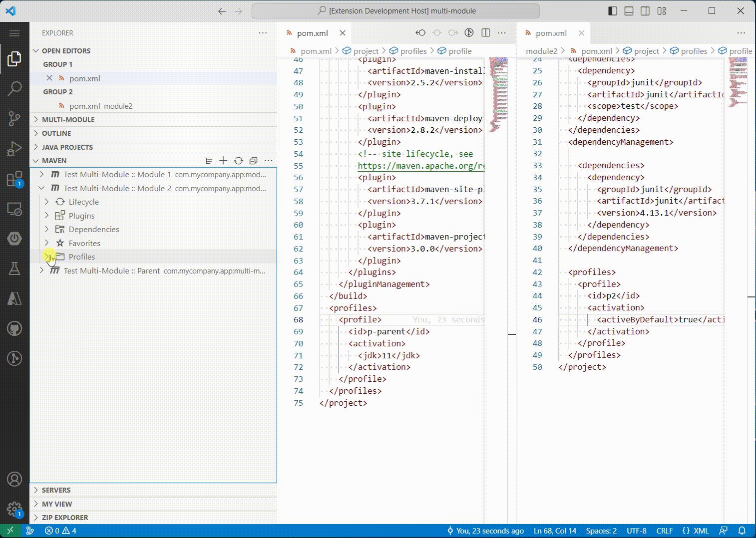Click the left editor minimap

(498, 95)
